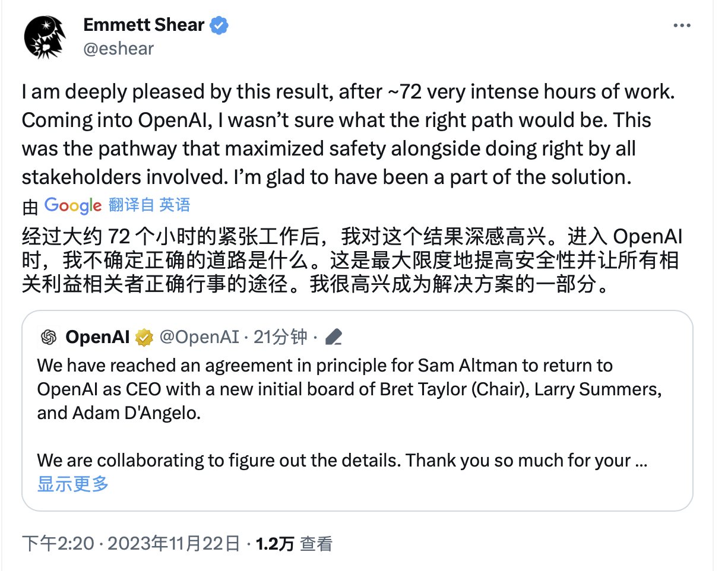This screenshot has height=571, width=728.
Task: Click the translated Chinese tweet text
Action: [350, 261]
